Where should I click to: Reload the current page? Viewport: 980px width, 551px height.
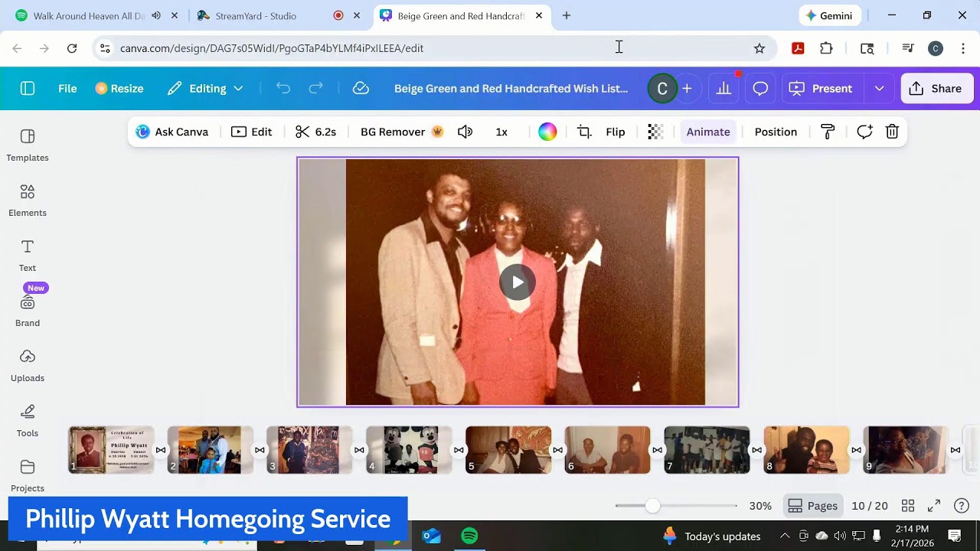72,48
